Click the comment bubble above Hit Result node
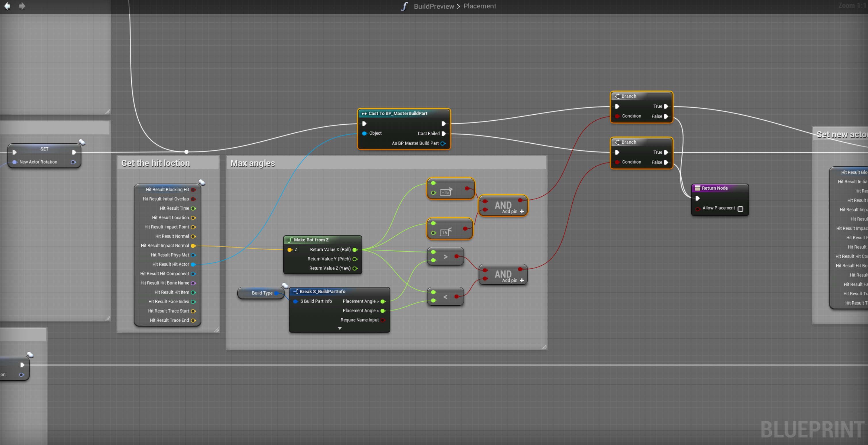 202,182
